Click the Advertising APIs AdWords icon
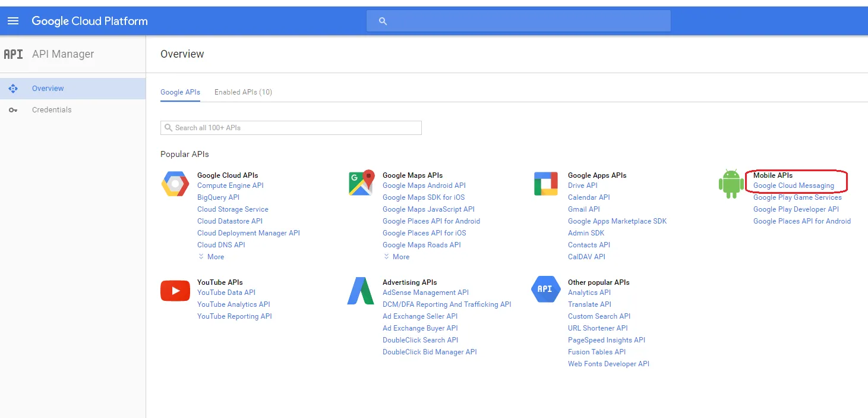This screenshot has width=868, height=418. point(361,291)
